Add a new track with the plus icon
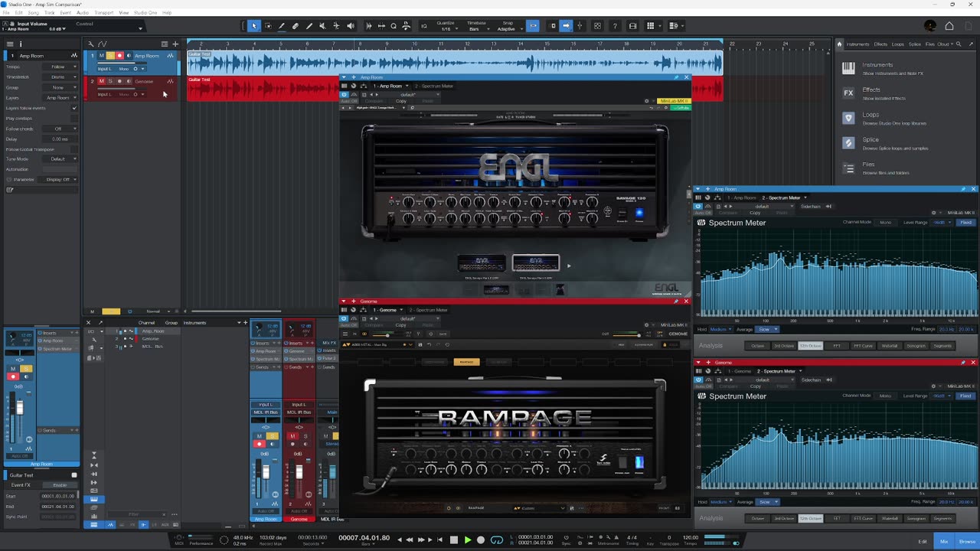This screenshot has height=551, width=980. 175,44
